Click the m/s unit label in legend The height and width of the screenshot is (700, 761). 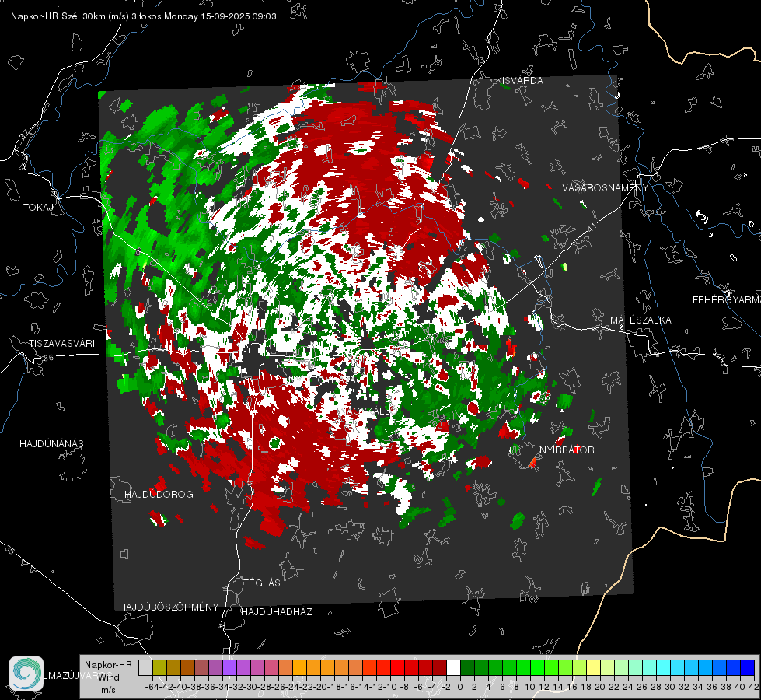tap(108, 690)
